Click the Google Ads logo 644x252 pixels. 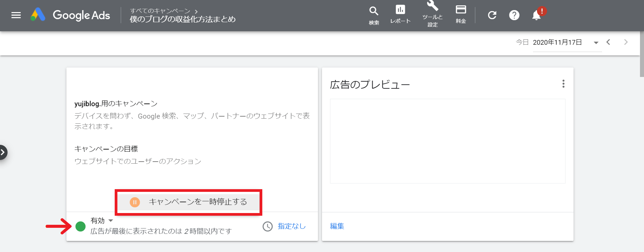tap(70, 15)
